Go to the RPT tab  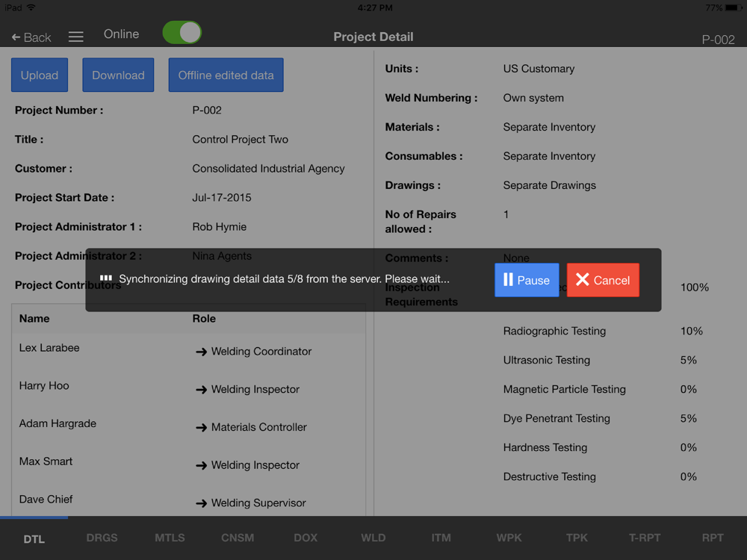tap(713, 538)
